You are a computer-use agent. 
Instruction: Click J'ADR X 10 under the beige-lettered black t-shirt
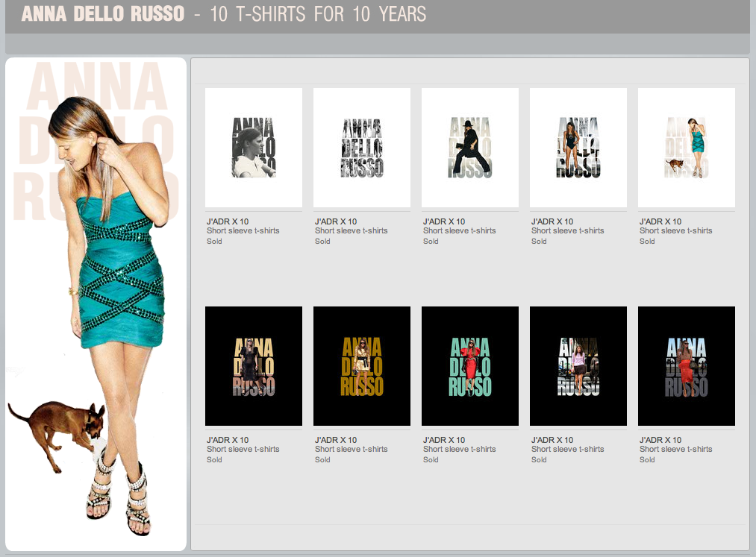228,440
